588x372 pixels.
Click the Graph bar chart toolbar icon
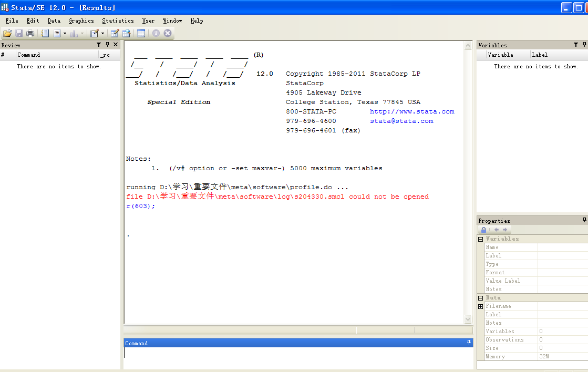pyautogui.click(x=74, y=34)
